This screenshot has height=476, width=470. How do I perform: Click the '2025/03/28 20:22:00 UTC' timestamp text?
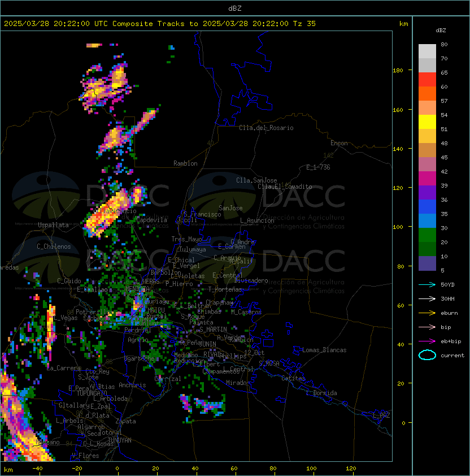[55, 24]
